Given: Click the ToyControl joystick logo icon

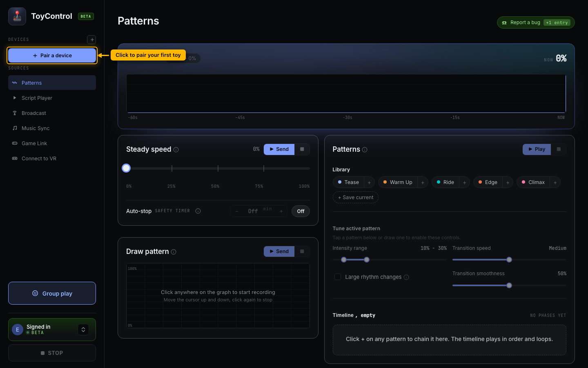Looking at the screenshot, I should [17, 16].
